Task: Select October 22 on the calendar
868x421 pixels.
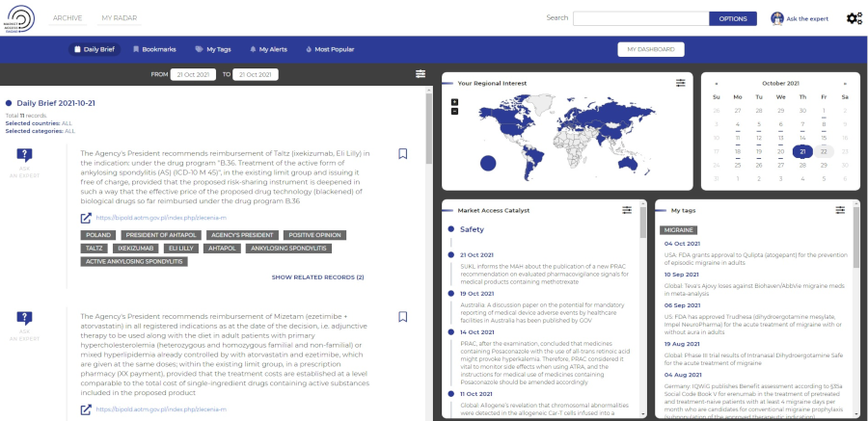Action: [x=824, y=151]
